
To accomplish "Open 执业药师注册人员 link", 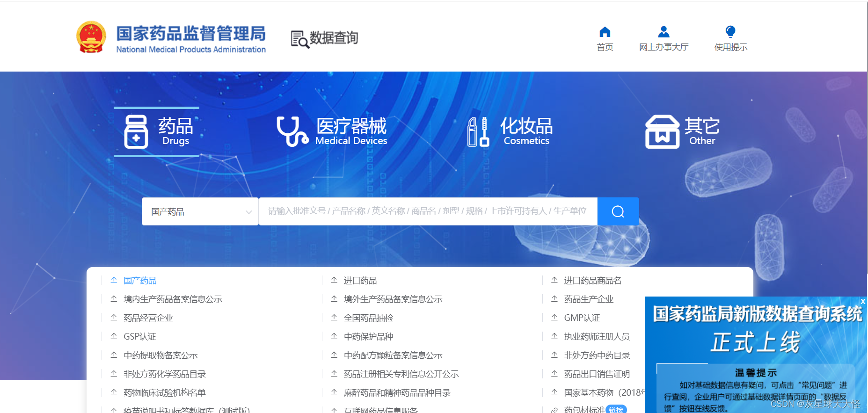I will [x=597, y=337].
